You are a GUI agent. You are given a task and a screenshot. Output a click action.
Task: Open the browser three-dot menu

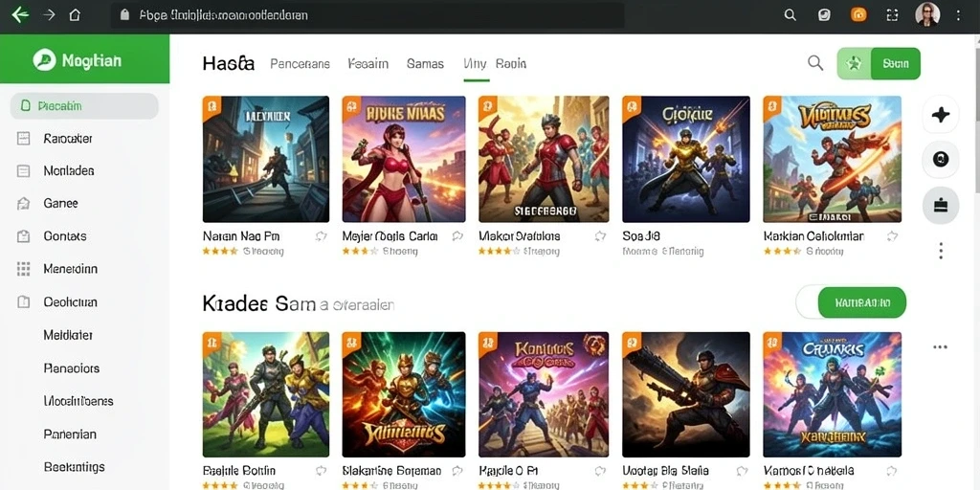[x=959, y=15]
